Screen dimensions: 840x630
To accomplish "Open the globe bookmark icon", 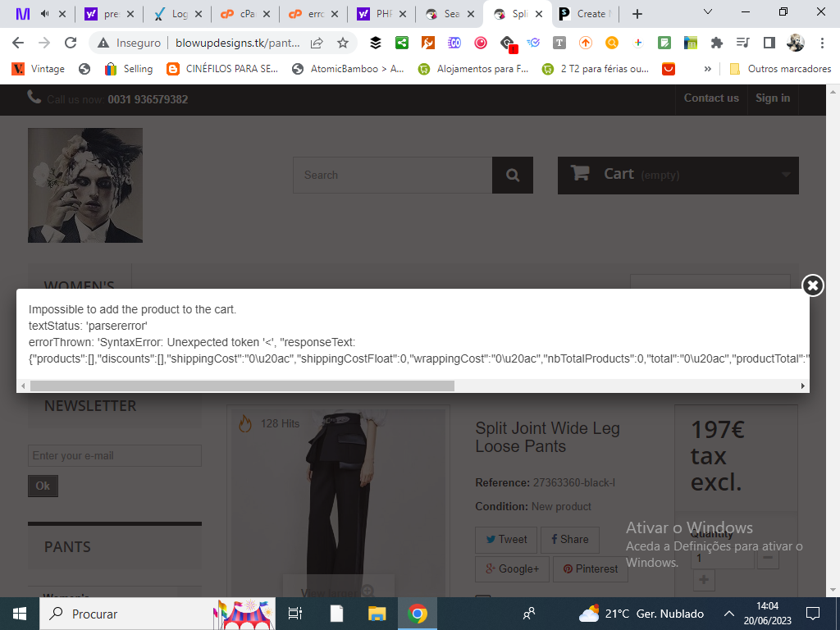I will click(84, 69).
